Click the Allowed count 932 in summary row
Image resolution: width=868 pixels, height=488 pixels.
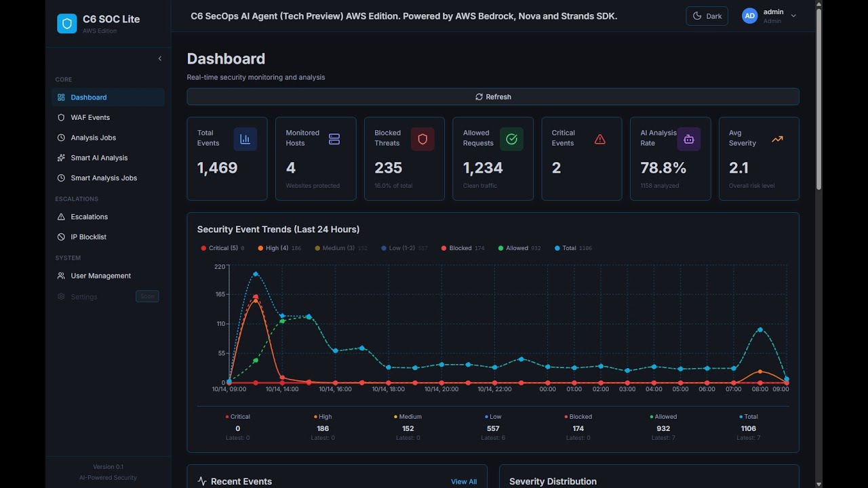(x=663, y=428)
